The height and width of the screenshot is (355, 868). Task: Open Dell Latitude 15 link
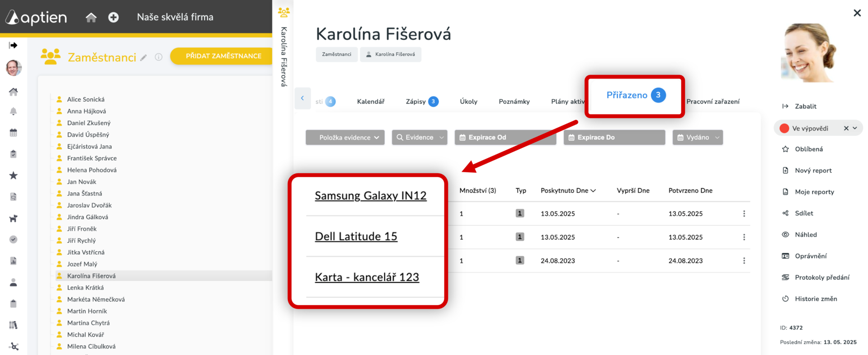[356, 237]
